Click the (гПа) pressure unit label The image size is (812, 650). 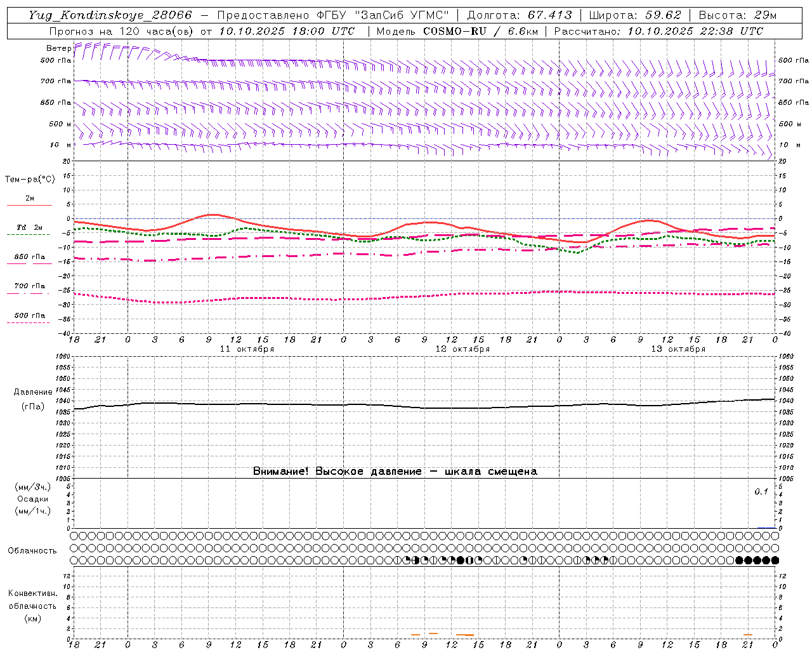(33, 406)
